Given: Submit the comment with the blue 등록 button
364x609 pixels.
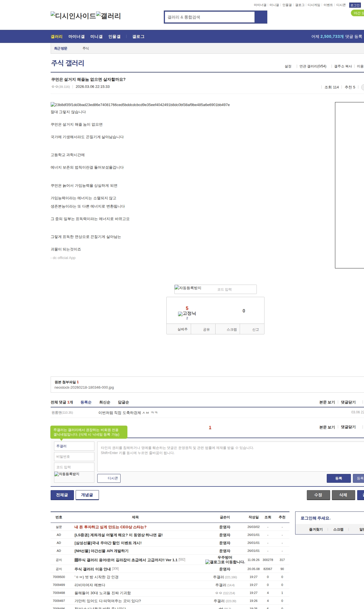Looking at the screenshot, I should [339, 478].
